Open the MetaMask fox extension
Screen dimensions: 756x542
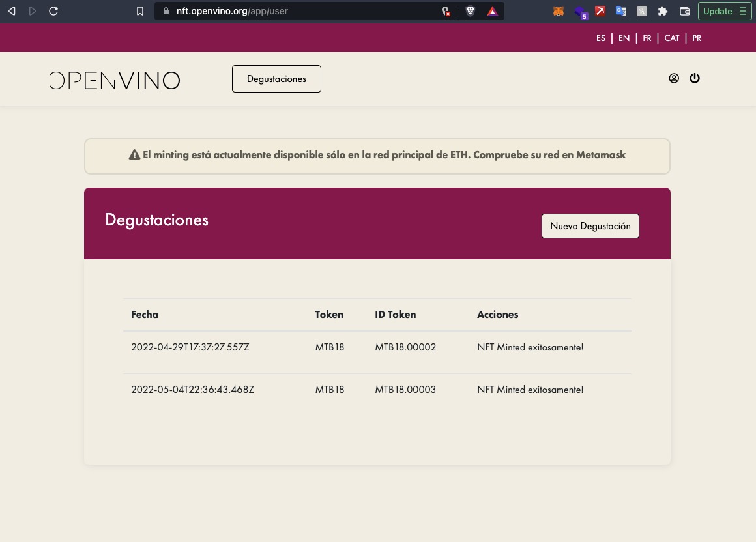coord(559,11)
